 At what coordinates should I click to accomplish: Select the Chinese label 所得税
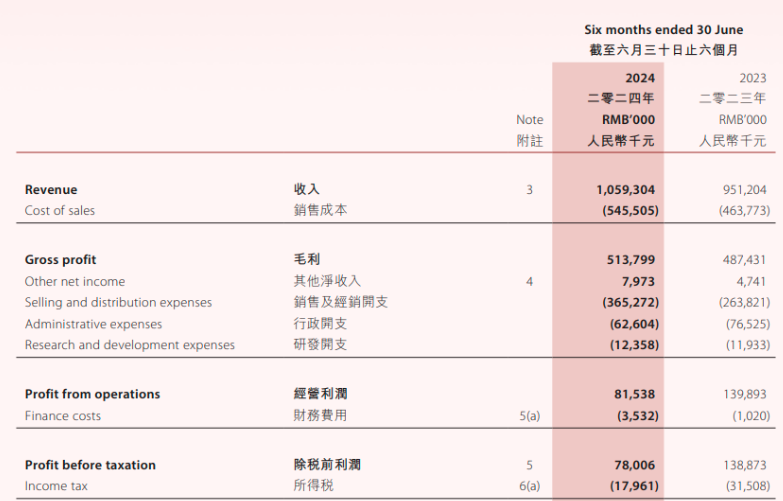click(314, 486)
